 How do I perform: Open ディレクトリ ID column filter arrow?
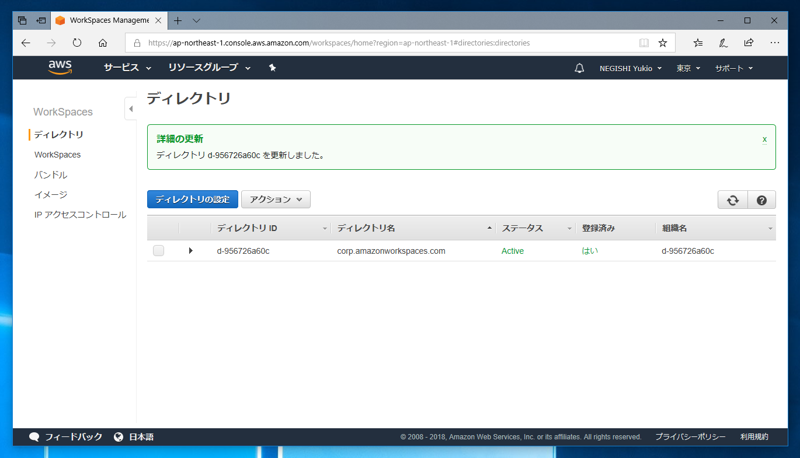[x=324, y=228]
